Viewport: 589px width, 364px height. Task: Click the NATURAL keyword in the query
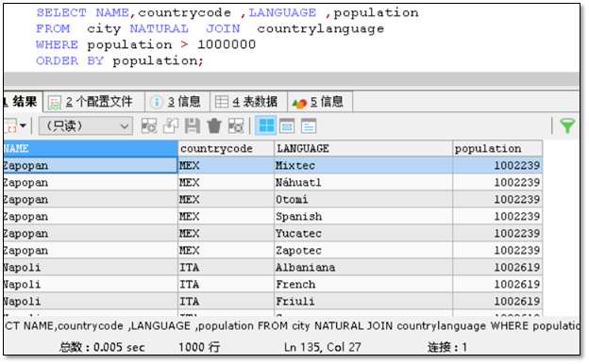click(159, 29)
